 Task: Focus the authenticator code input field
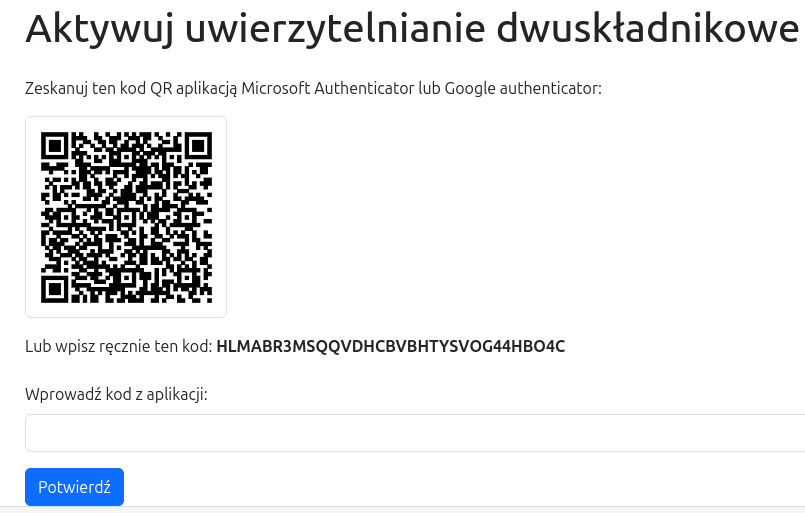[415, 433]
